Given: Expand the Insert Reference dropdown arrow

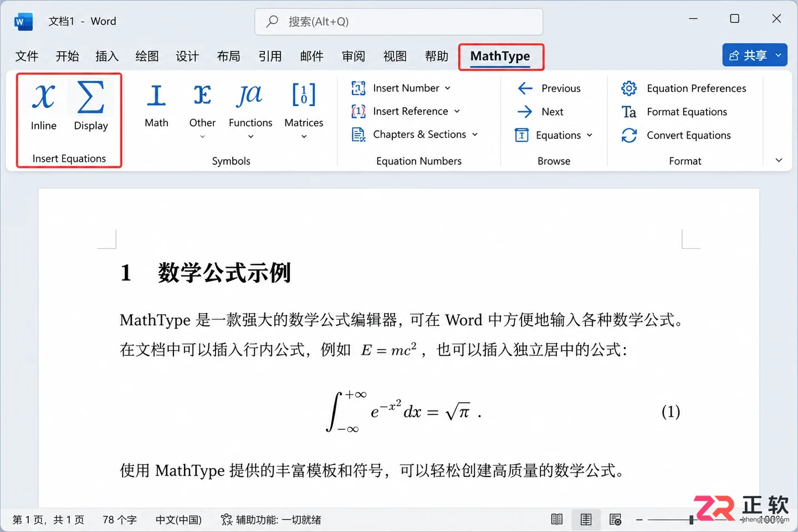Looking at the screenshot, I should [x=457, y=111].
